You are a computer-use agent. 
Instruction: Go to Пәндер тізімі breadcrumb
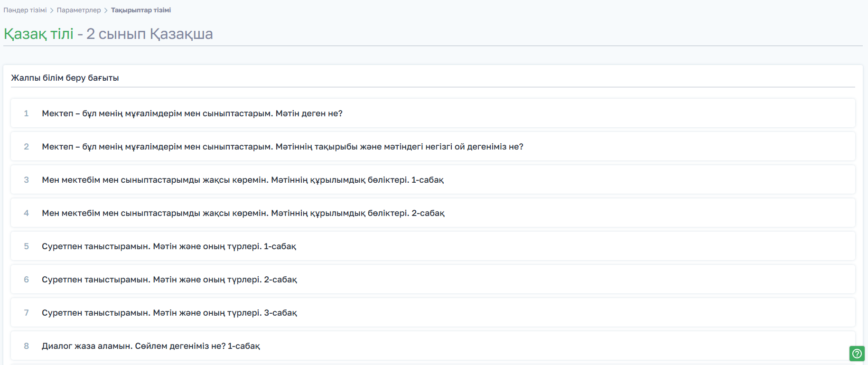point(25,10)
